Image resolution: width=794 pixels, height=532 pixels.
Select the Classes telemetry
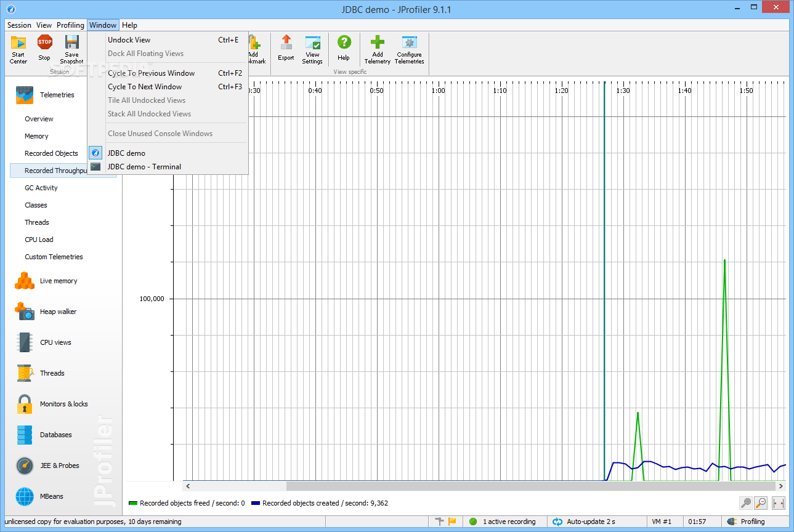tap(36, 205)
